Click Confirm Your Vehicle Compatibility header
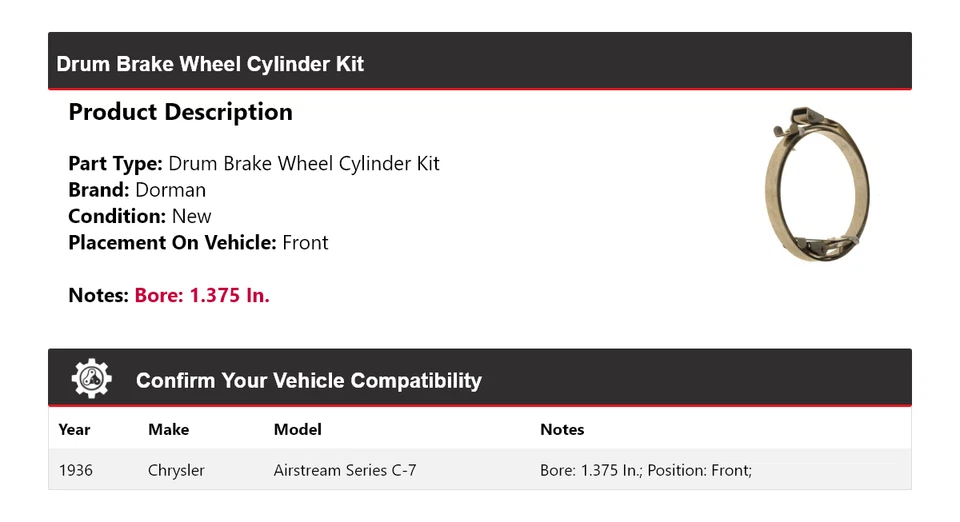The image size is (960, 522). pos(308,381)
